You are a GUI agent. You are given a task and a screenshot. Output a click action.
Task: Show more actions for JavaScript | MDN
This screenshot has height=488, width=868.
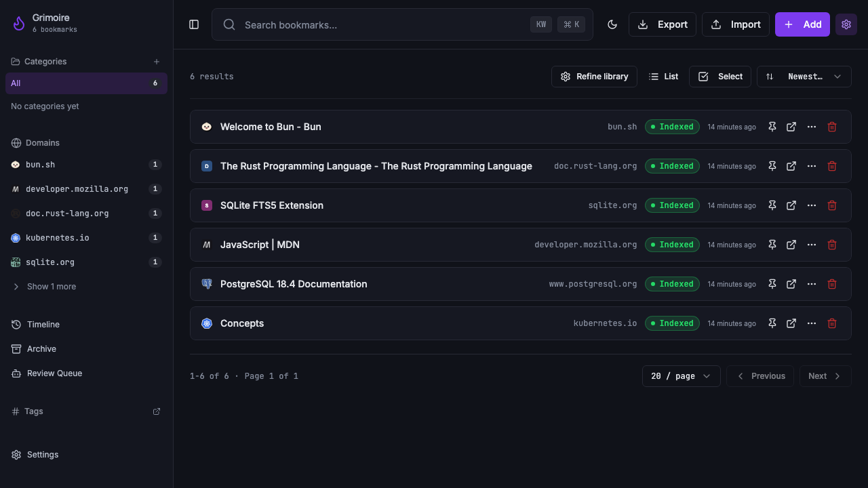pyautogui.click(x=812, y=245)
